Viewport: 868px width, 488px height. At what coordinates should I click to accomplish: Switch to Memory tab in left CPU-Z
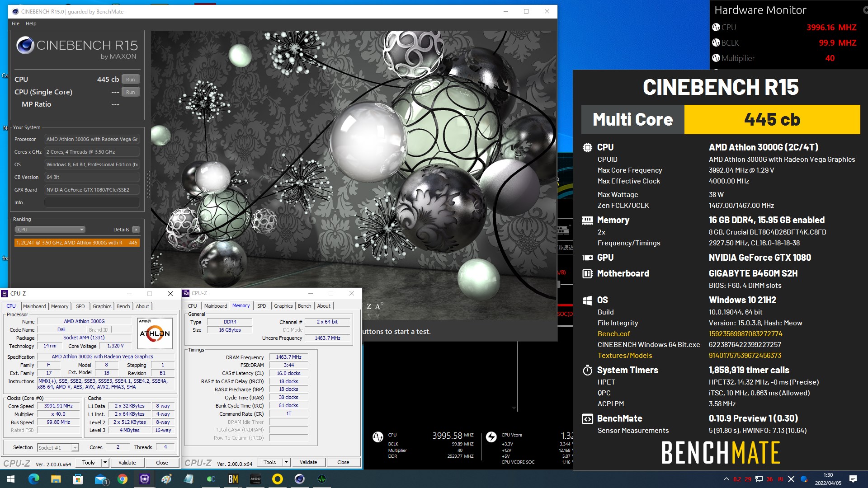[60, 306]
